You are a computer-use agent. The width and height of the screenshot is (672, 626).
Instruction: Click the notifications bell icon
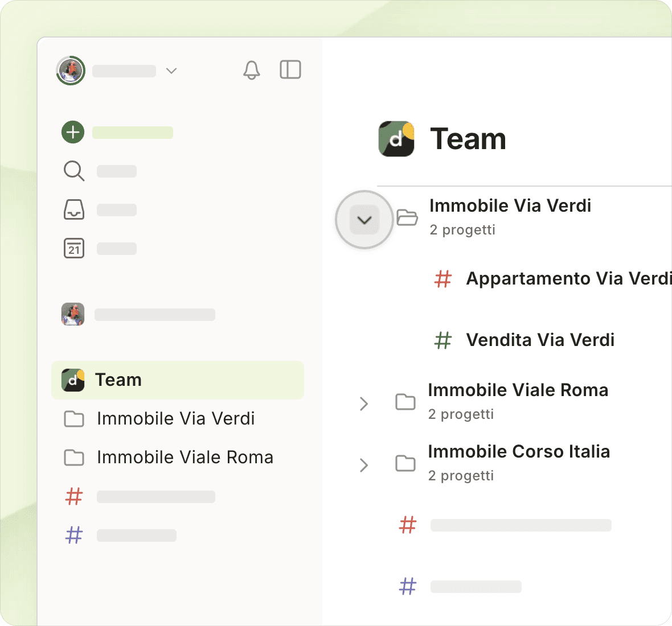251,70
